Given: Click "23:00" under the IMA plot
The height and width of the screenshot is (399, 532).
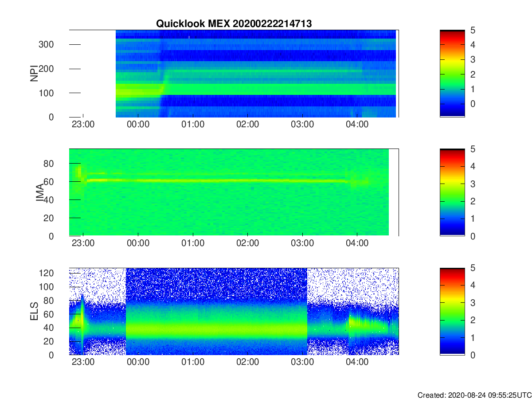Looking at the screenshot, I should pyautogui.click(x=83, y=243).
